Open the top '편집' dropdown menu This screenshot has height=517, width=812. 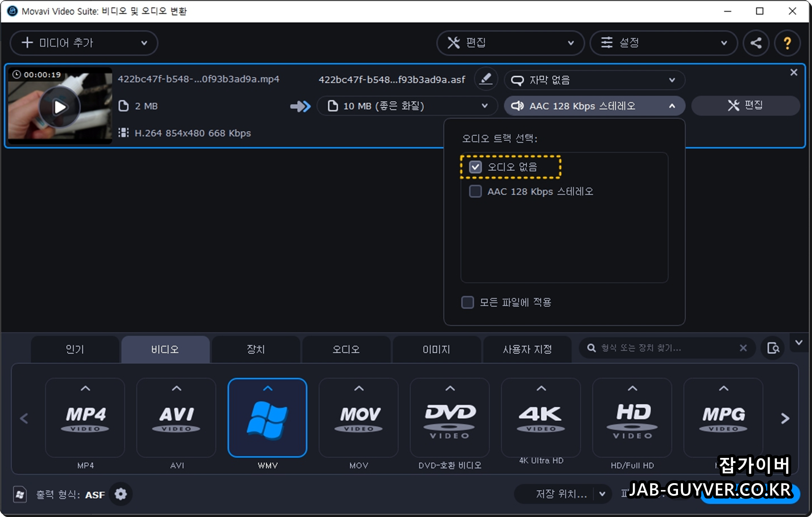[510, 43]
